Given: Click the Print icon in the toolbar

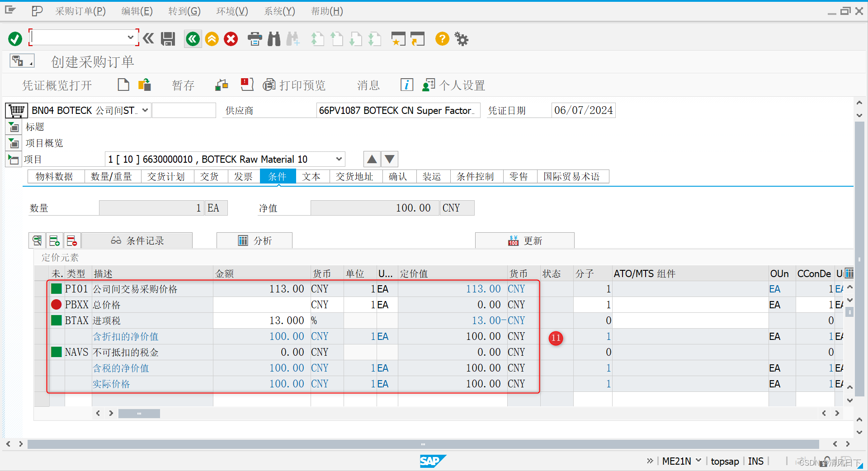Looking at the screenshot, I should point(255,39).
